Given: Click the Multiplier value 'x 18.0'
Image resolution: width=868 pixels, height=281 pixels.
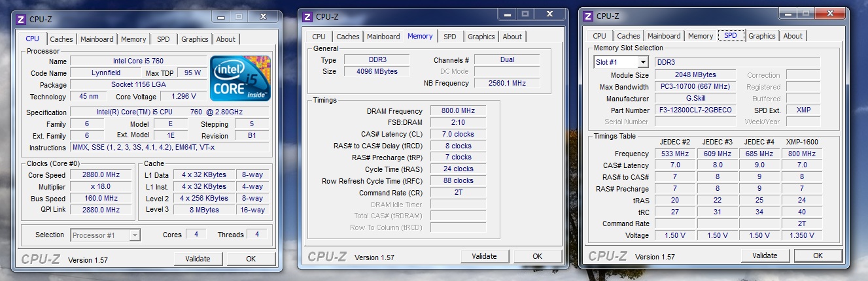Looking at the screenshot, I should [x=101, y=187].
